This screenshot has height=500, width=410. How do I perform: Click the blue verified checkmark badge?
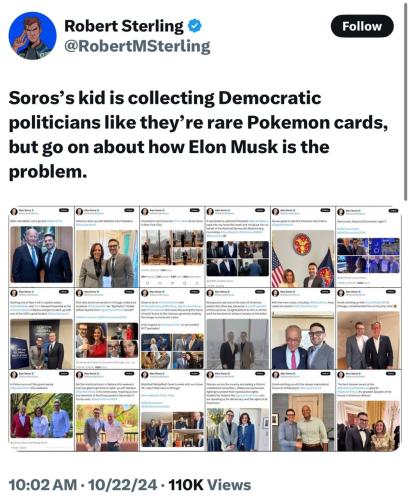pyautogui.click(x=195, y=26)
